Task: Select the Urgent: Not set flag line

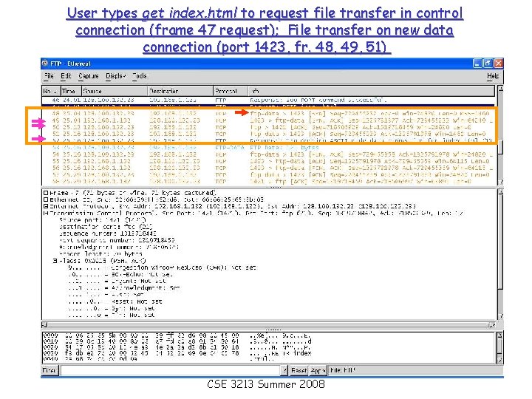Action: click(117, 281)
